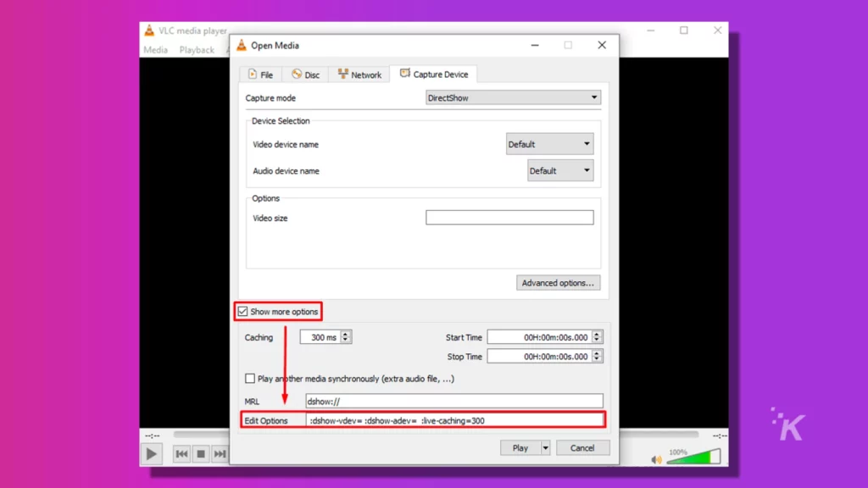The height and width of the screenshot is (488, 868).
Task: Decrease the Caching value with down arrow
Action: pyautogui.click(x=346, y=341)
